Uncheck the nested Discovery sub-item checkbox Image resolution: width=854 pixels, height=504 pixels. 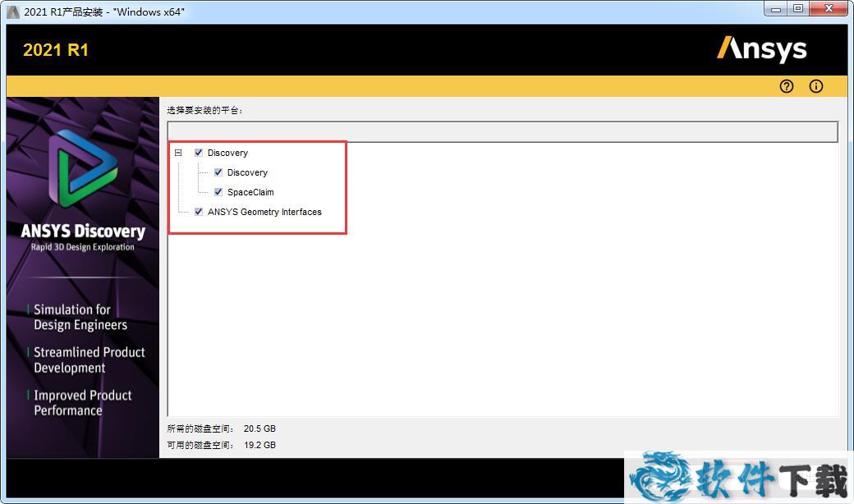218,172
